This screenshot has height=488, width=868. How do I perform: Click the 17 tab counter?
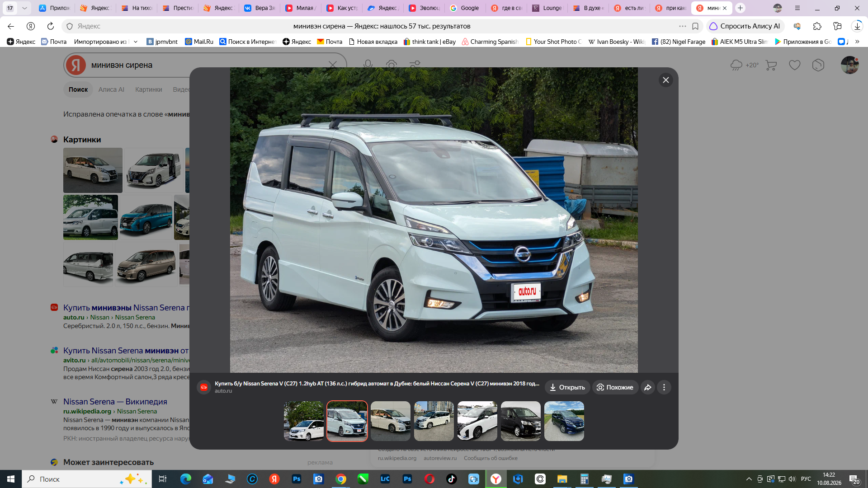pyautogui.click(x=9, y=8)
